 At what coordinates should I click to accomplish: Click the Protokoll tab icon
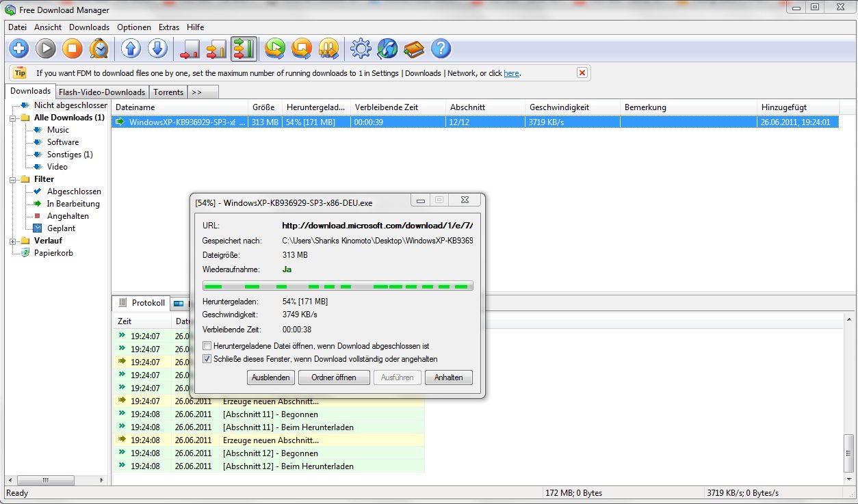122,303
